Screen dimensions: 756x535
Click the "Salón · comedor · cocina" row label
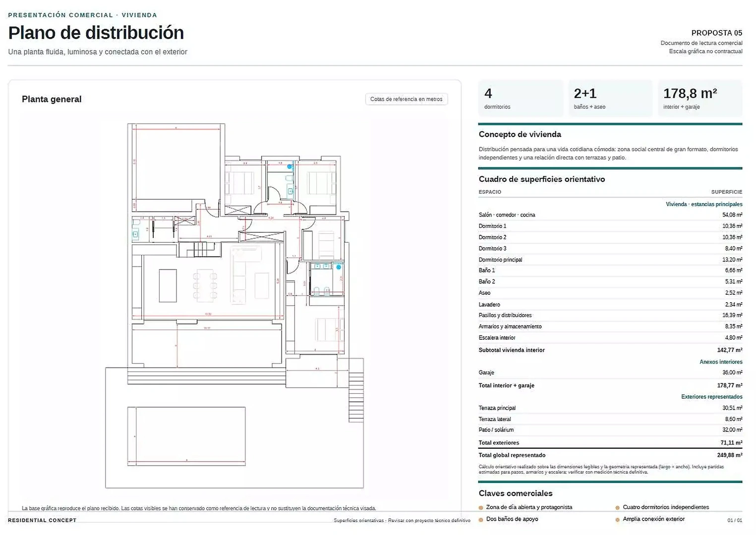pyautogui.click(x=507, y=215)
